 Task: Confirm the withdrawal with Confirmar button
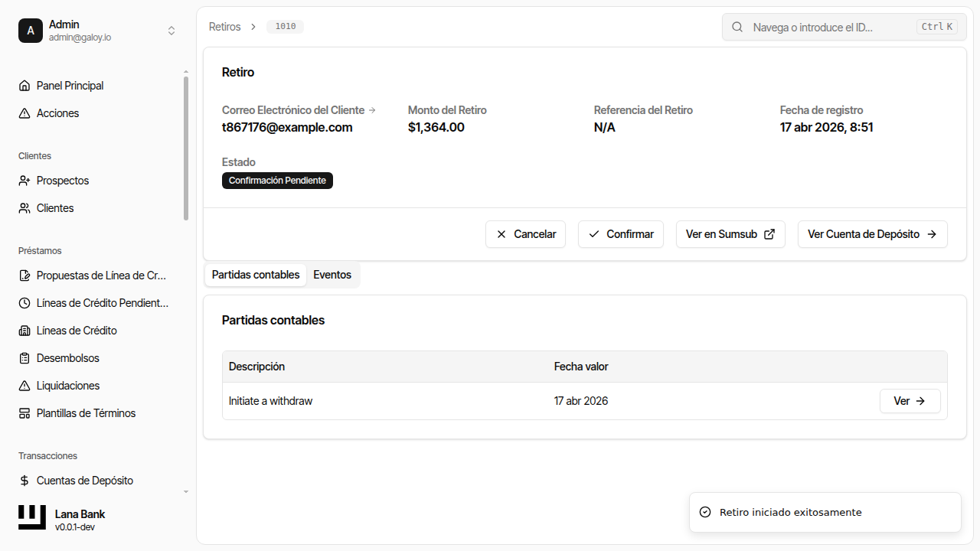tap(620, 234)
